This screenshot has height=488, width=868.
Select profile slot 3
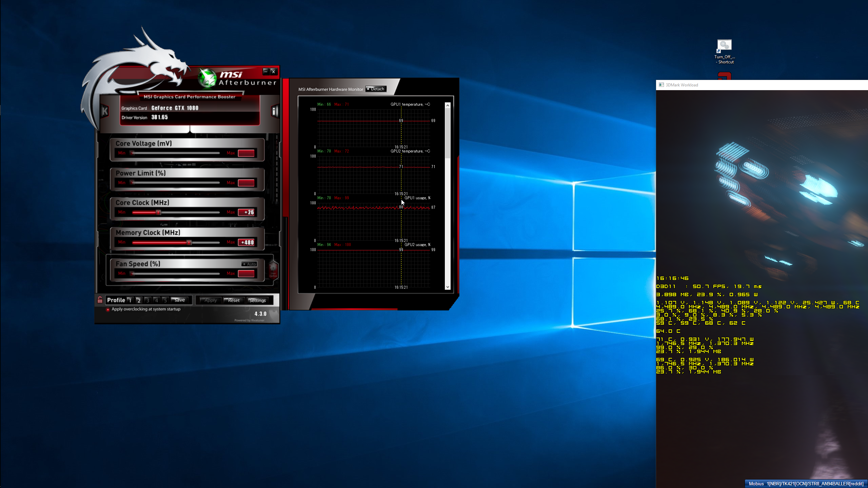click(x=147, y=300)
